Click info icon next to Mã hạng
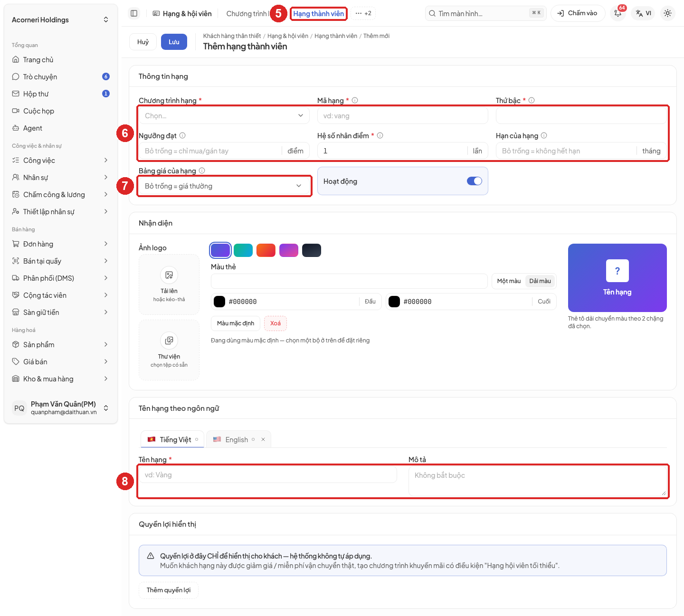Image resolution: width=684 pixels, height=616 pixels. (x=355, y=100)
